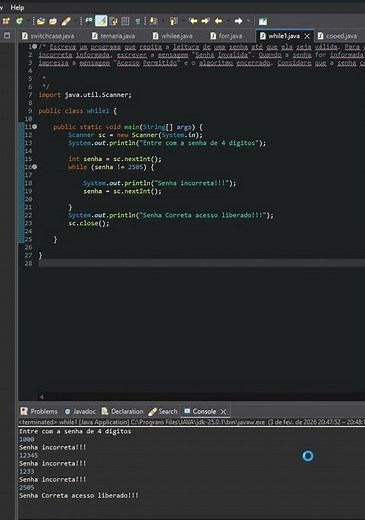The height and width of the screenshot is (520, 365).
Task: Open the Problems view tab
Action: [39, 411]
